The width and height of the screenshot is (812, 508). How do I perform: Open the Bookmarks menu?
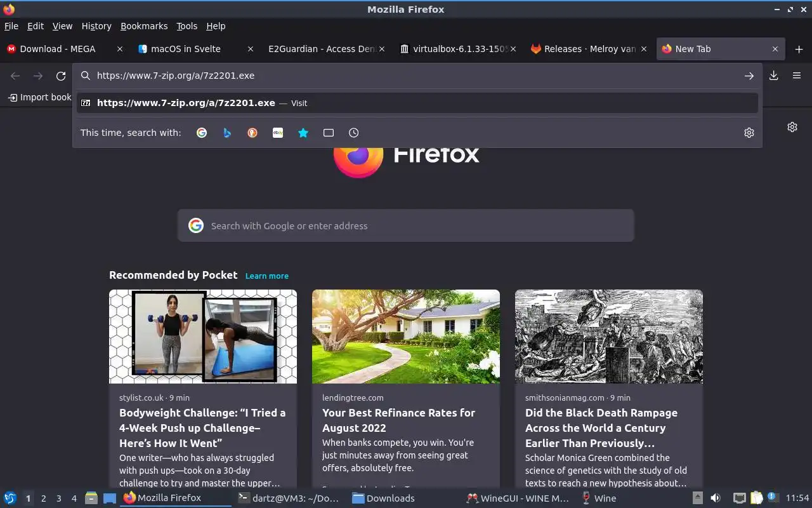pyautogui.click(x=144, y=26)
